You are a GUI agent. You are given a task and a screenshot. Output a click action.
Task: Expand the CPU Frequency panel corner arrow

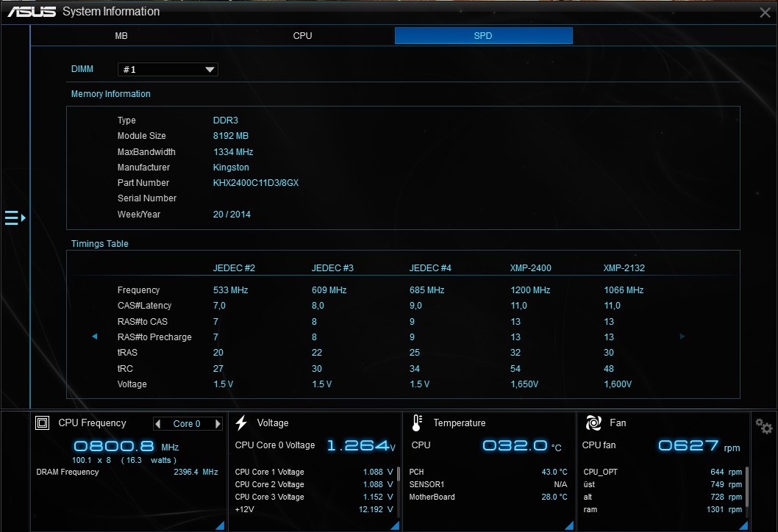coord(220,525)
